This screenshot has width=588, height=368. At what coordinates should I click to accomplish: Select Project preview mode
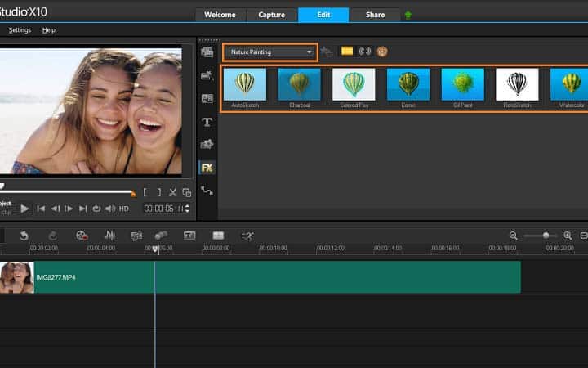pos(5,204)
